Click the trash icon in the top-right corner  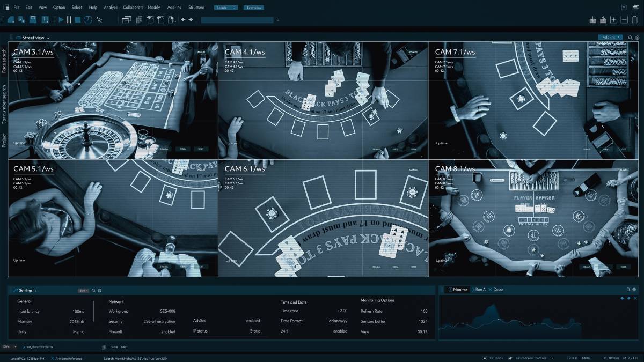click(x=634, y=19)
